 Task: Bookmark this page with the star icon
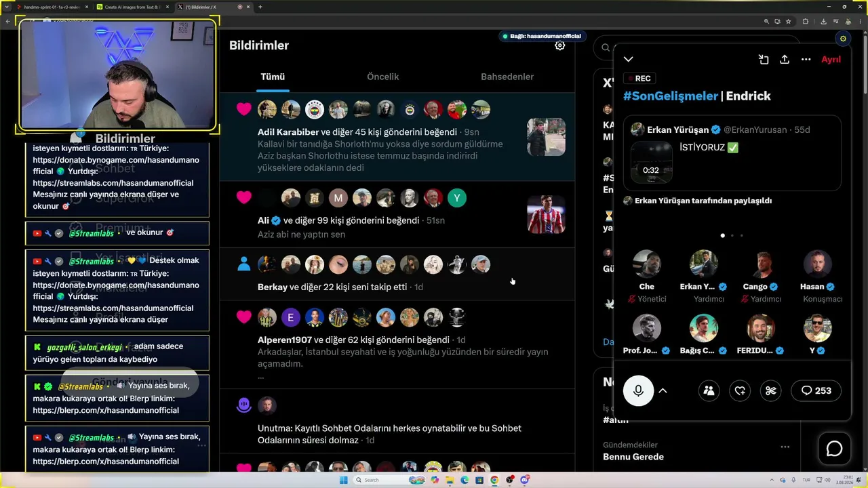pyautogui.click(x=788, y=21)
